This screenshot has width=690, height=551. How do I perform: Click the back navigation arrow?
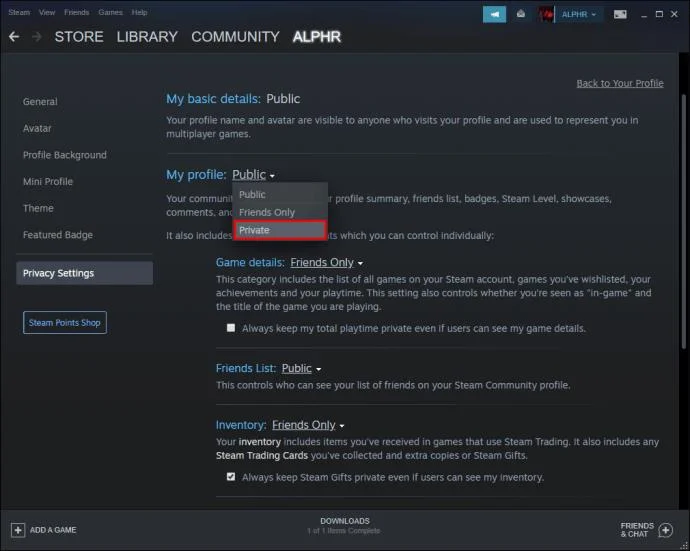[x=14, y=37]
